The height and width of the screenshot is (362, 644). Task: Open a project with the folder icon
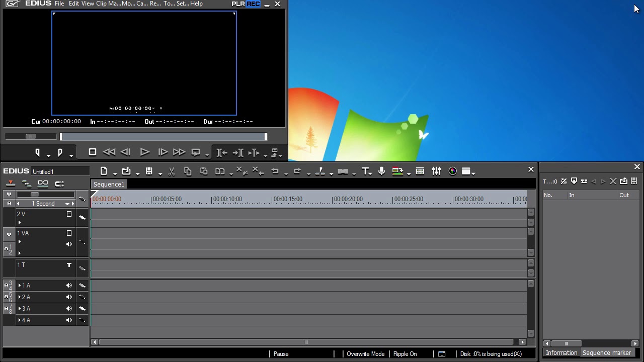pos(126,171)
